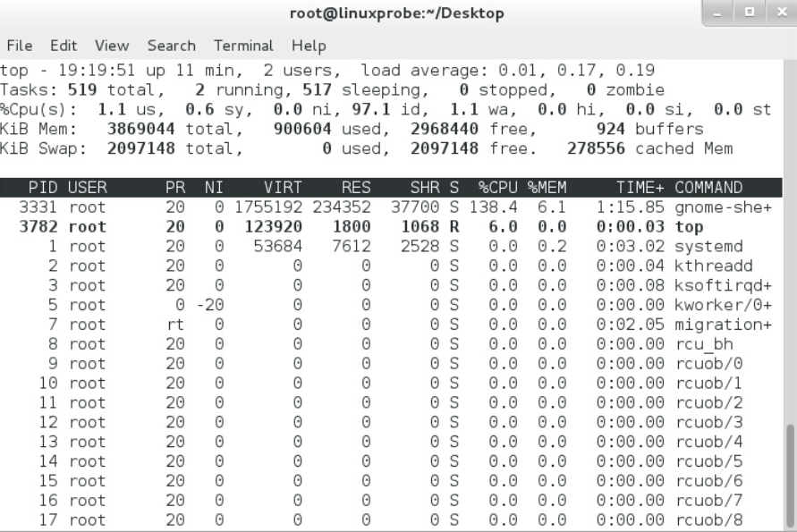Click the rcuob/8 command text
The height and width of the screenshot is (532, 797).
[708, 520]
